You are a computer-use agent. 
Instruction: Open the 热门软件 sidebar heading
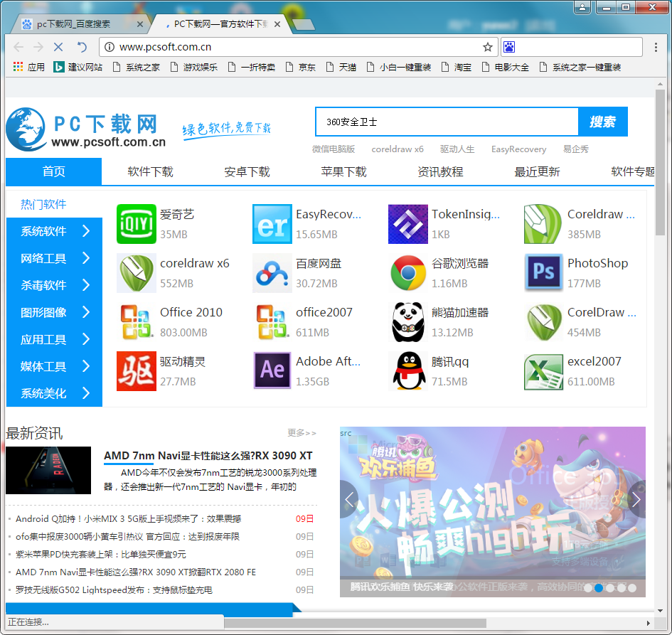[x=43, y=204]
